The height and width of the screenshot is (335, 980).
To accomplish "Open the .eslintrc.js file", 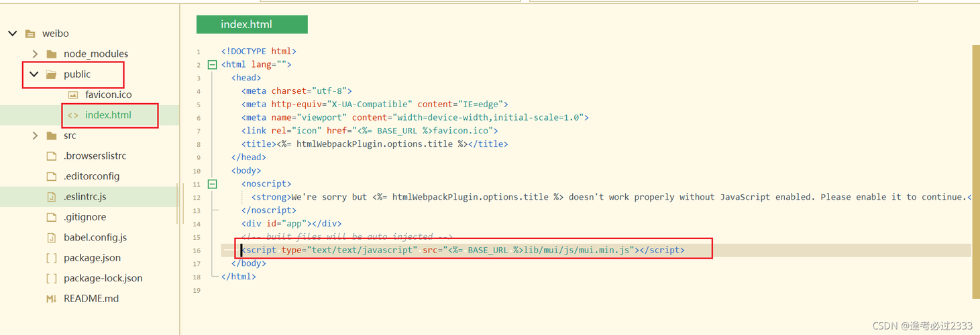I will tap(85, 197).
